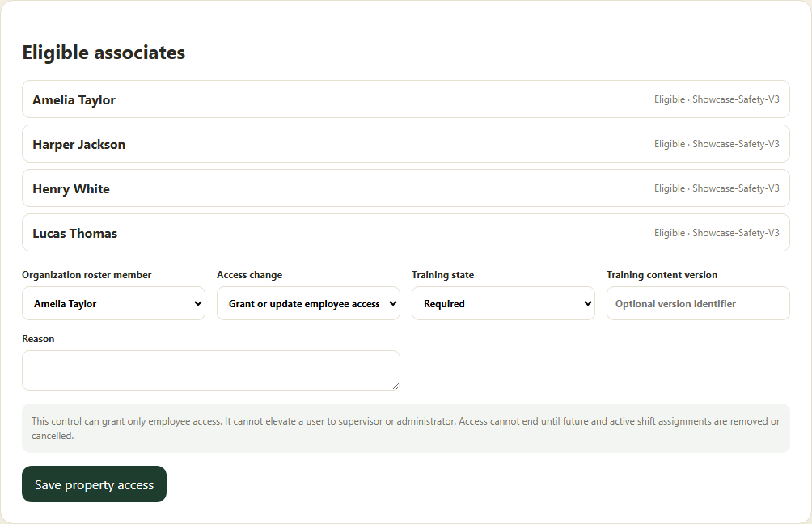Select the Harper Jackson associate row
The height and width of the screenshot is (524, 812).
[x=406, y=144]
